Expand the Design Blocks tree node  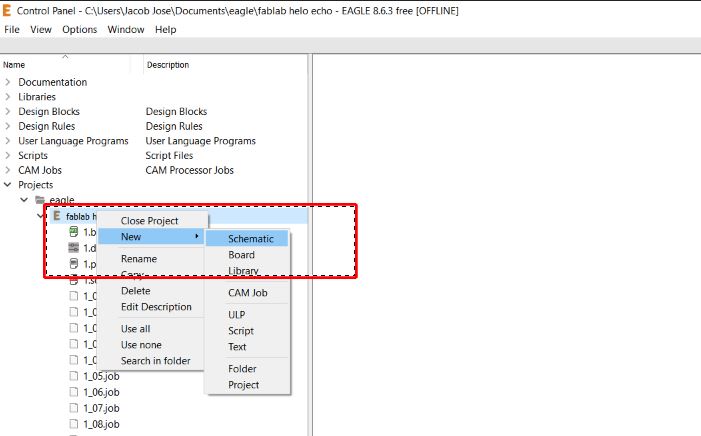tap(8, 111)
